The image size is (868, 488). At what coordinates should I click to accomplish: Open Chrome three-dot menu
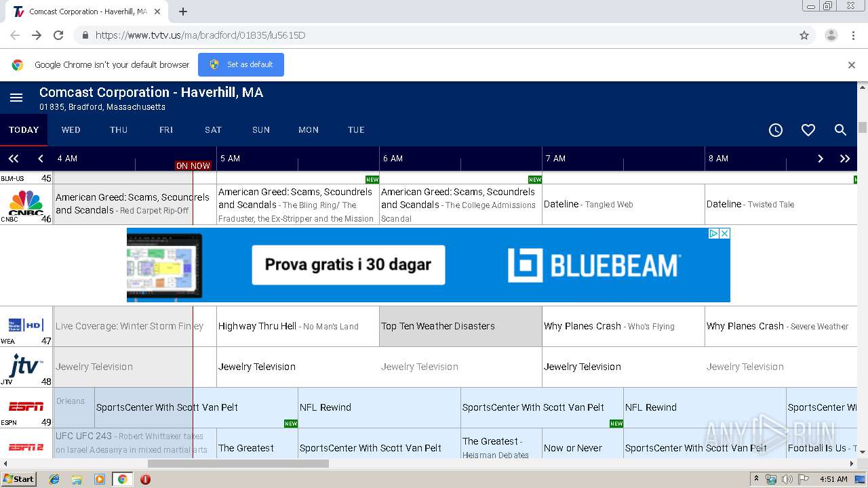coord(854,35)
